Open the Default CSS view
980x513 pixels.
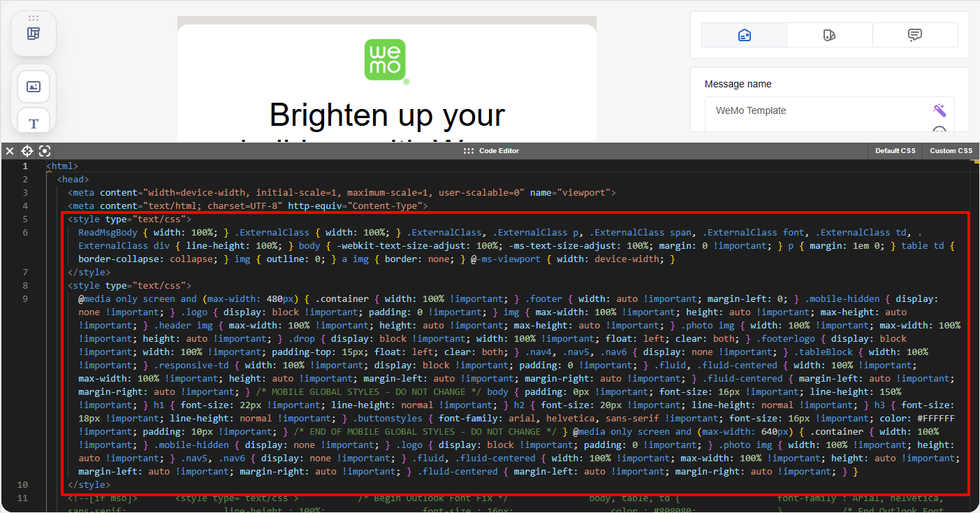pos(895,151)
